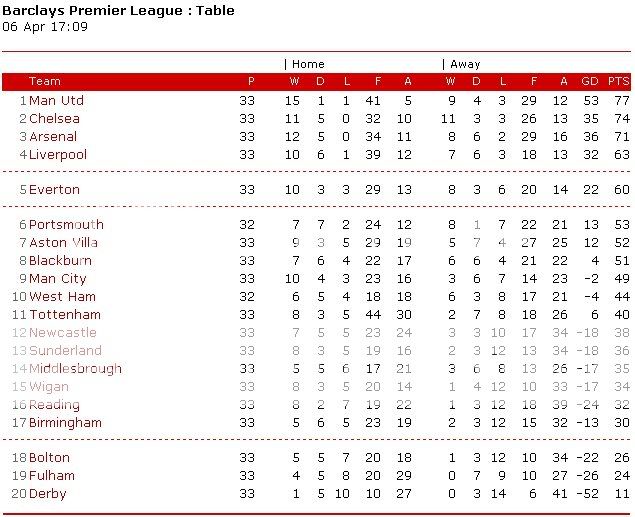This screenshot has width=635, height=517.
Task: Click the Tottenham team name
Action: coord(65,315)
